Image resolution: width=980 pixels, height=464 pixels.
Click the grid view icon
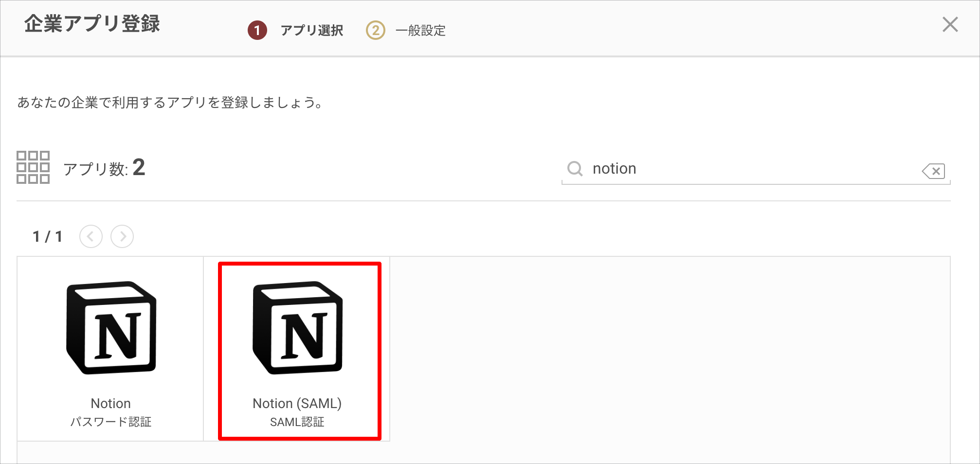click(x=33, y=167)
